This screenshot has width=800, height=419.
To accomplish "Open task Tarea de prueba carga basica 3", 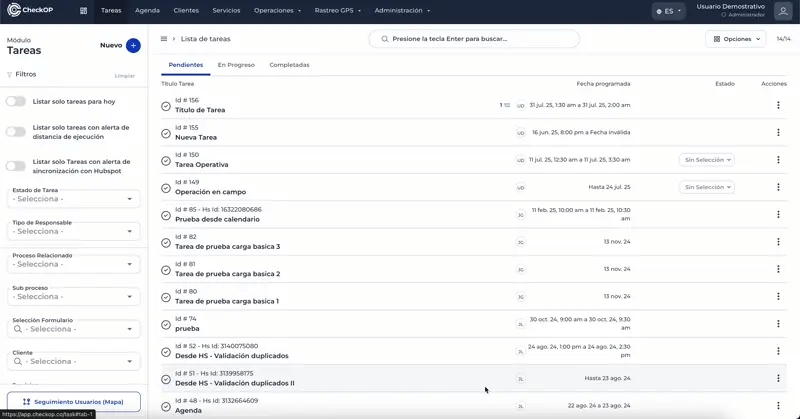I will tap(228, 247).
